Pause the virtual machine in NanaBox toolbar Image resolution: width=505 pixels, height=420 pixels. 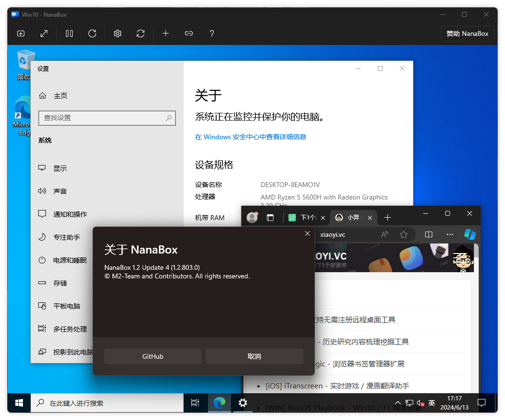(x=69, y=33)
